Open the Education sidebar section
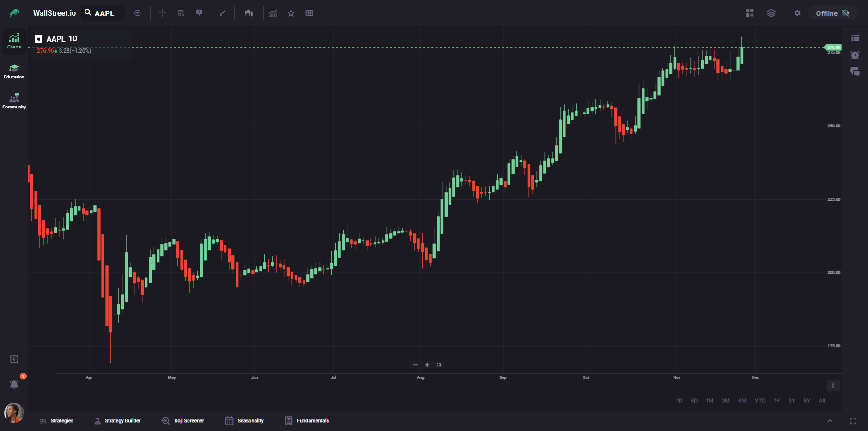Screen dimensions: 868x431 point(14,72)
